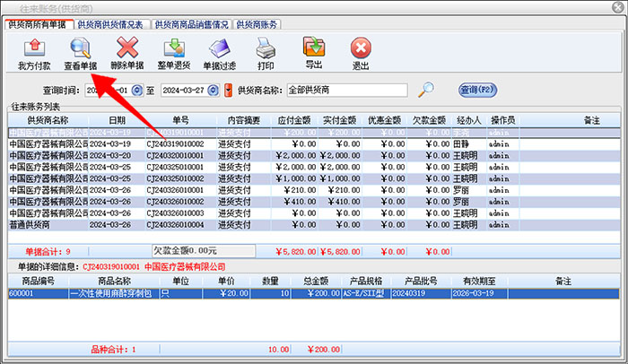The width and height of the screenshot is (628, 364).
Task: Click the 导出 export icon
Action: (314, 53)
